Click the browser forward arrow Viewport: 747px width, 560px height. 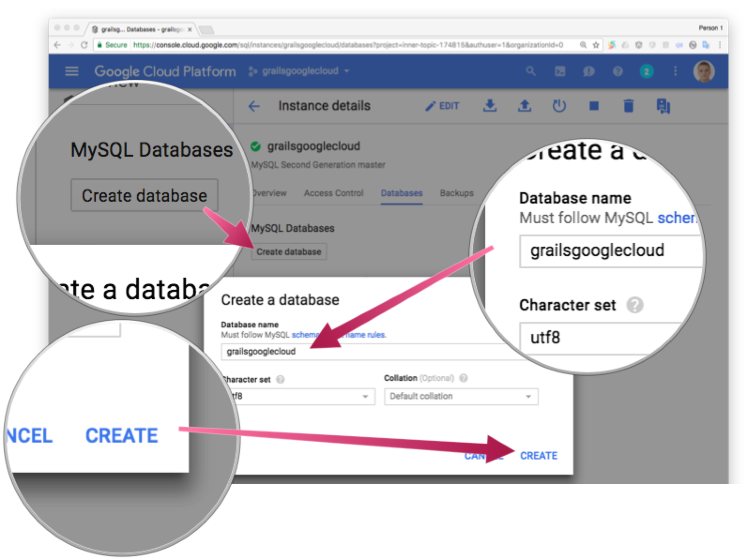pos(71,45)
